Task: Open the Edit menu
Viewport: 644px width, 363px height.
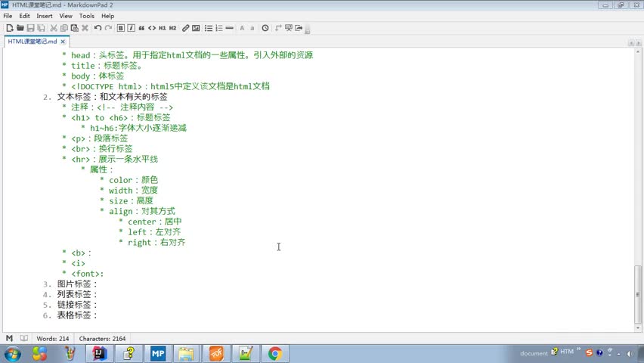Action: (25, 16)
